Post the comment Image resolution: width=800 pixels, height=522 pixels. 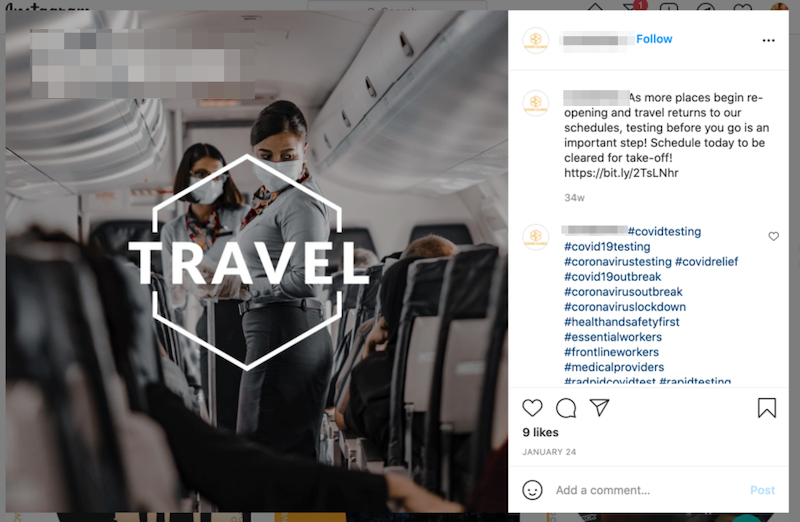762,490
